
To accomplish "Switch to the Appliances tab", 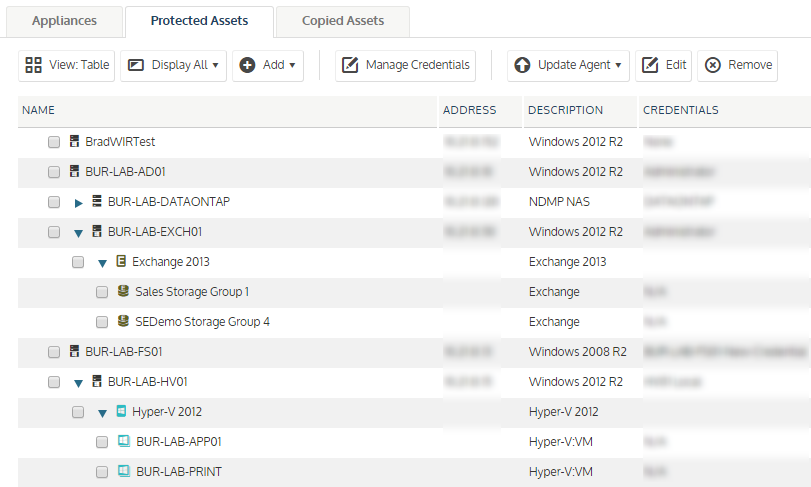I will click(x=64, y=21).
